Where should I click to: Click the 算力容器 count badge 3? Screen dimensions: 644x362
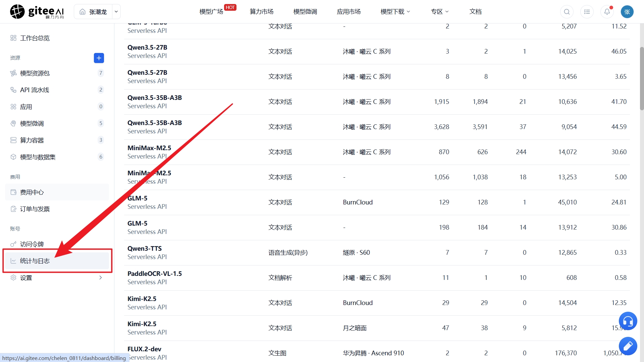[x=101, y=140]
